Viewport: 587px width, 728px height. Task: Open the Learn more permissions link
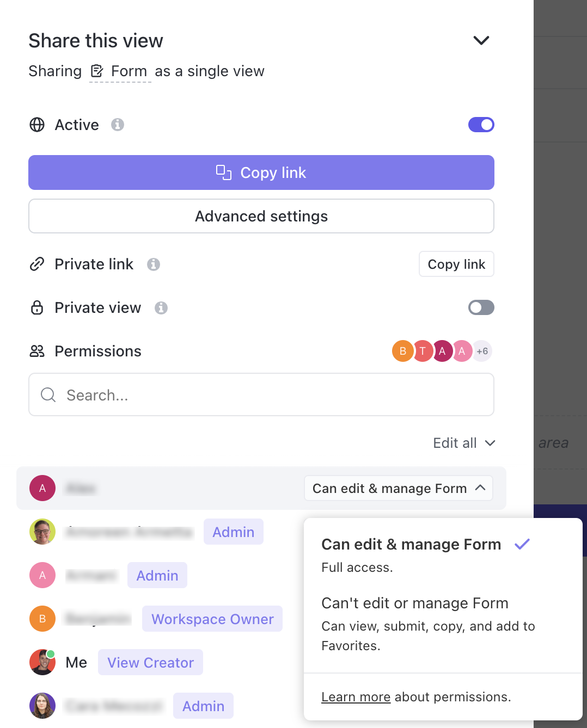[x=356, y=697]
